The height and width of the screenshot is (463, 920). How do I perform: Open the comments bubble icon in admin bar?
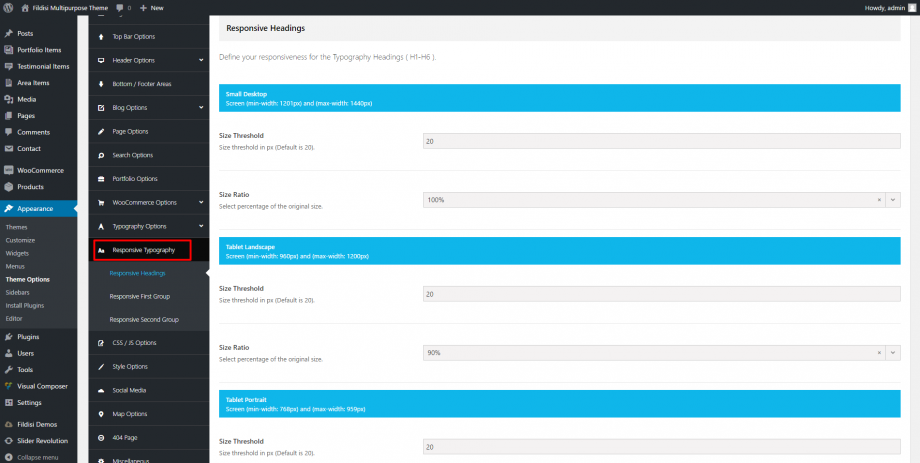point(120,8)
